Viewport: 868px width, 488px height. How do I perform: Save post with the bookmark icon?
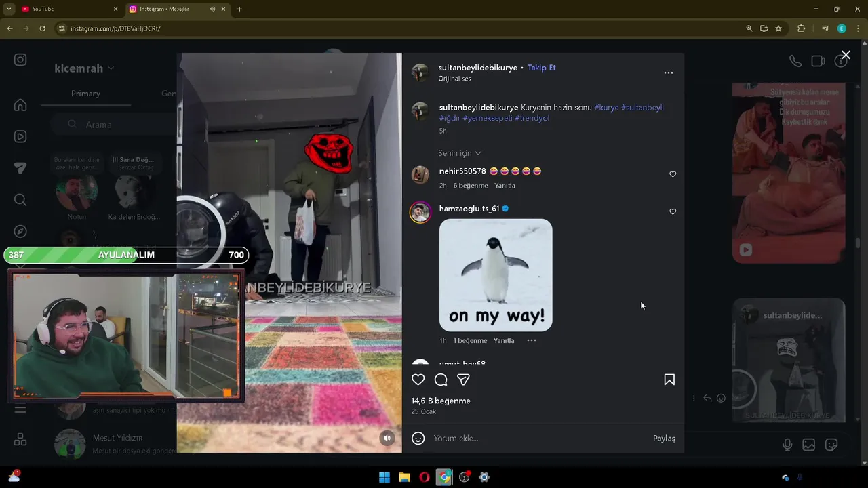click(x=669, y=380)
